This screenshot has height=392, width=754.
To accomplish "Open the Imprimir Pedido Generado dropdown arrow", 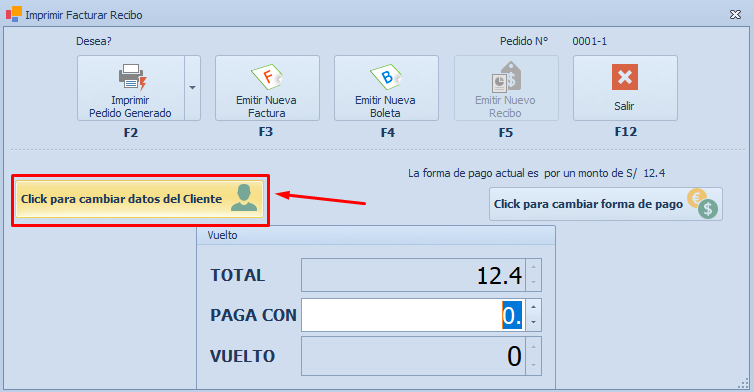I will pos(192,88).
